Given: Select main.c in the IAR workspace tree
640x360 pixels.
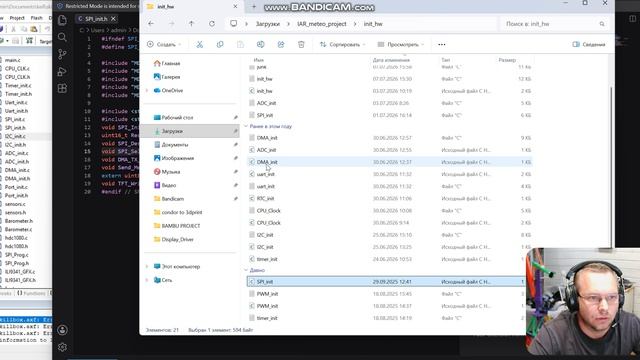Looking at the screenshot, I should coord(12,60).
